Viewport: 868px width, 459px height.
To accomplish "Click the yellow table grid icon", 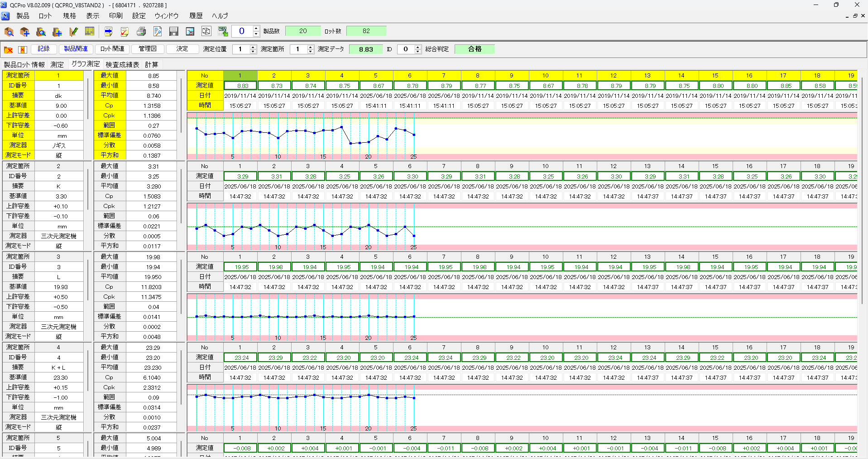I will pyautogui.click(x=90, y=31).
